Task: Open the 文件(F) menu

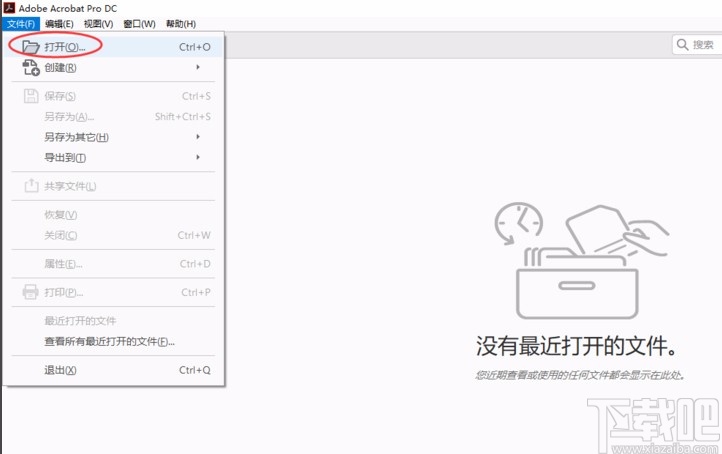Action: (21, 24)
